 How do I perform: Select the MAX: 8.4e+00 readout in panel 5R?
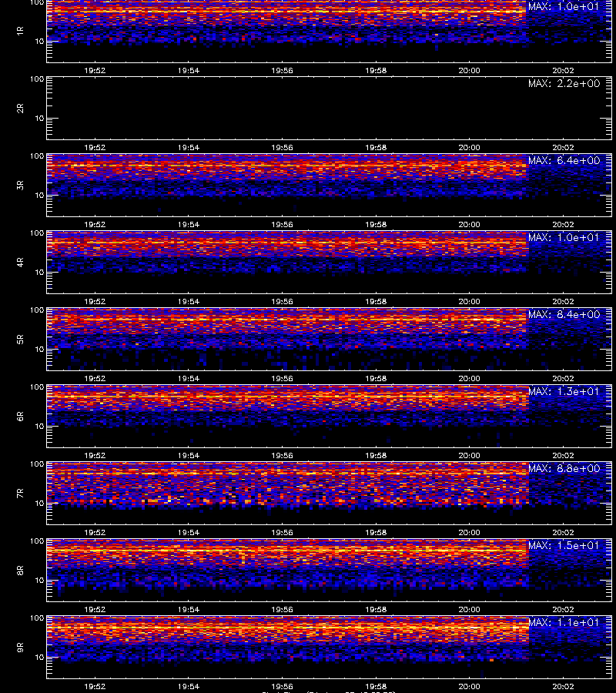pyautogui.click(x=564, y=314)
